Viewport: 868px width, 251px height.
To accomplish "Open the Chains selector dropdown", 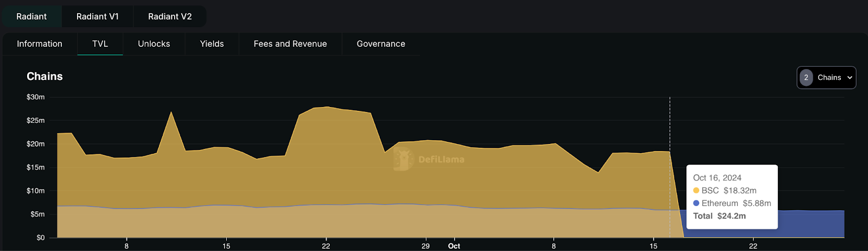I will click(x=826, y=78).
